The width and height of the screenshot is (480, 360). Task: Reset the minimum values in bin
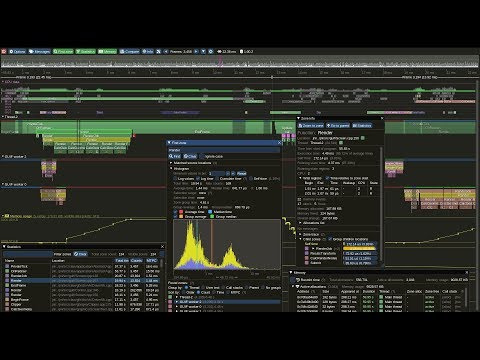[x=242, y=174]
